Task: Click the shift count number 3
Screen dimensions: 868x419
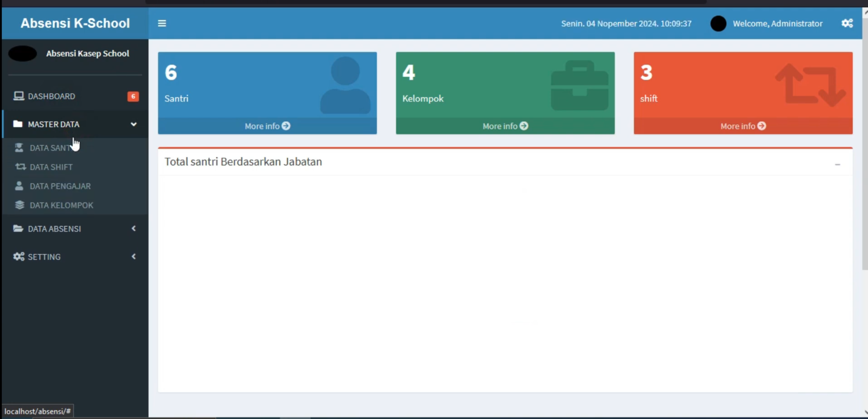Action: click(x=646, y=72)
